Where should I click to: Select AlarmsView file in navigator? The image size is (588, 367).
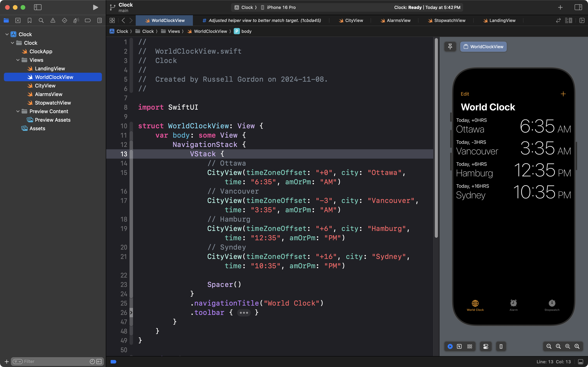click(49, 94)
